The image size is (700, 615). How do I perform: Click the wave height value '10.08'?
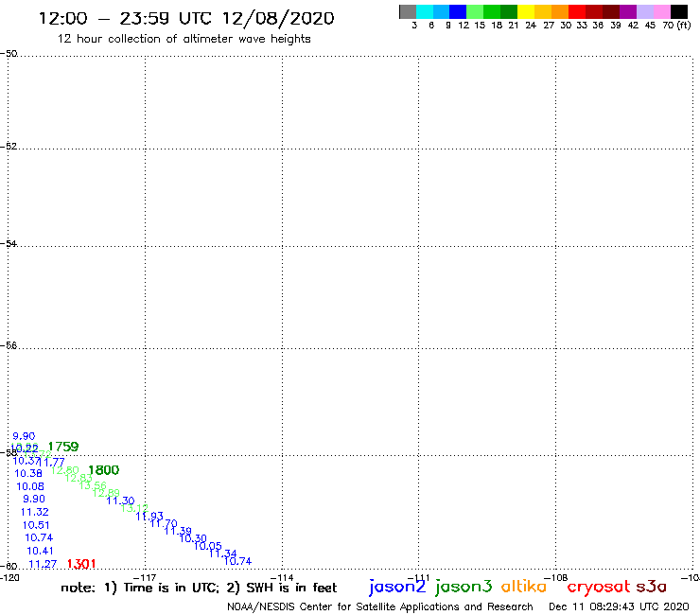(x=30, y=486)
